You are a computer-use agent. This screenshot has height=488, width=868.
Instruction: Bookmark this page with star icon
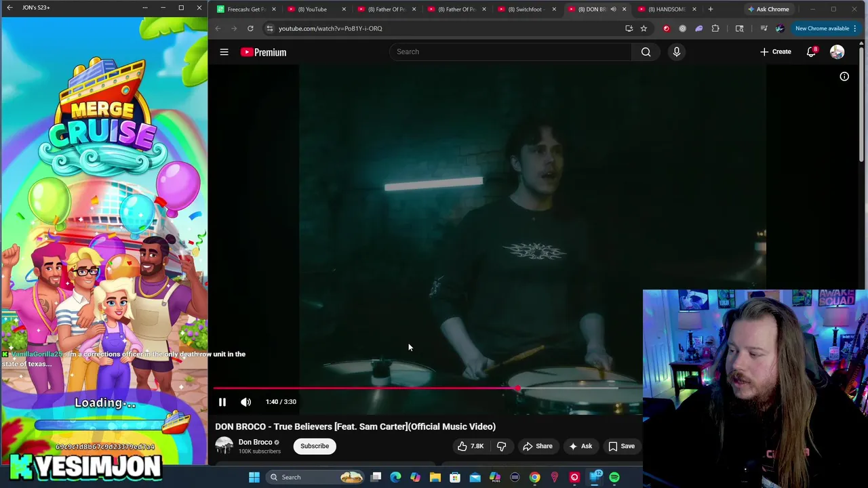(644, 28)
